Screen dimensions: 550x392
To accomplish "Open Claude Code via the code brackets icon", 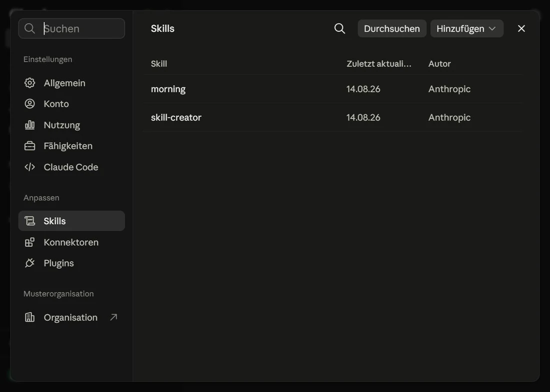I will point(30,167).
